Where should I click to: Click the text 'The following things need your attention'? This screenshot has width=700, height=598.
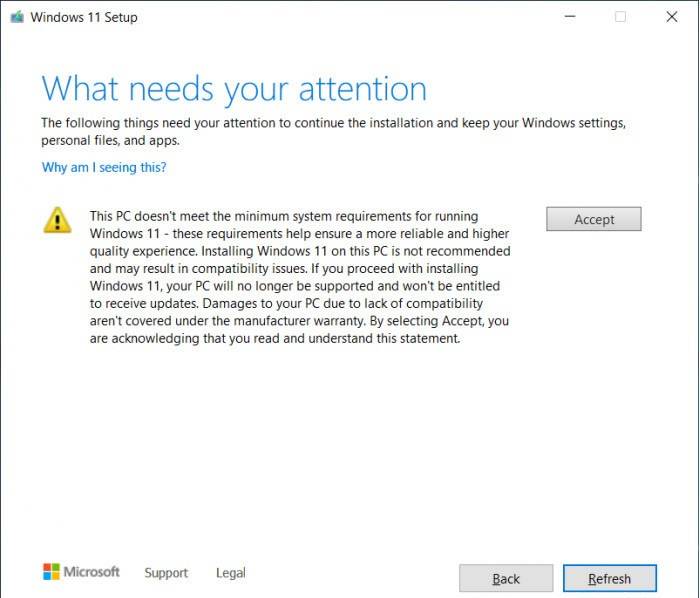(158, 123)
